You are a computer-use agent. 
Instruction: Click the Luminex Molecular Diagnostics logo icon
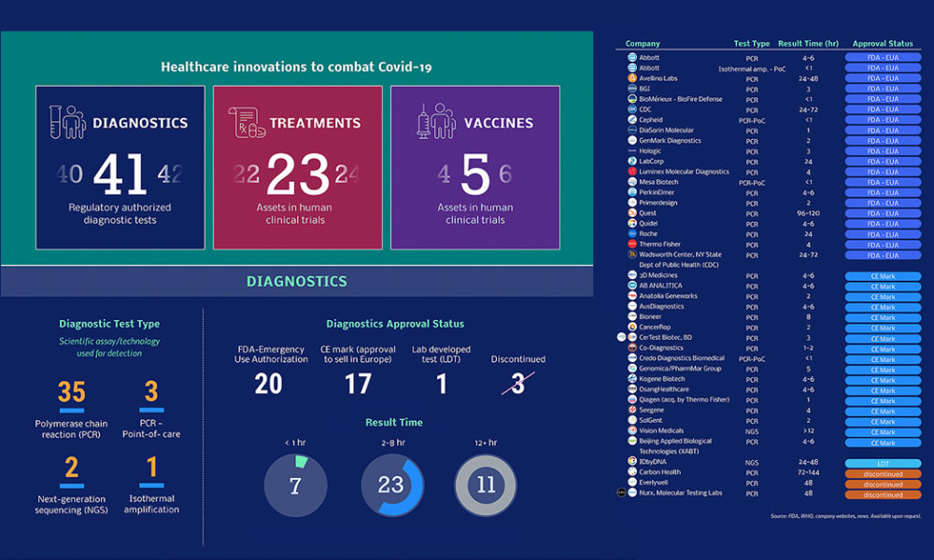(632, 172)
